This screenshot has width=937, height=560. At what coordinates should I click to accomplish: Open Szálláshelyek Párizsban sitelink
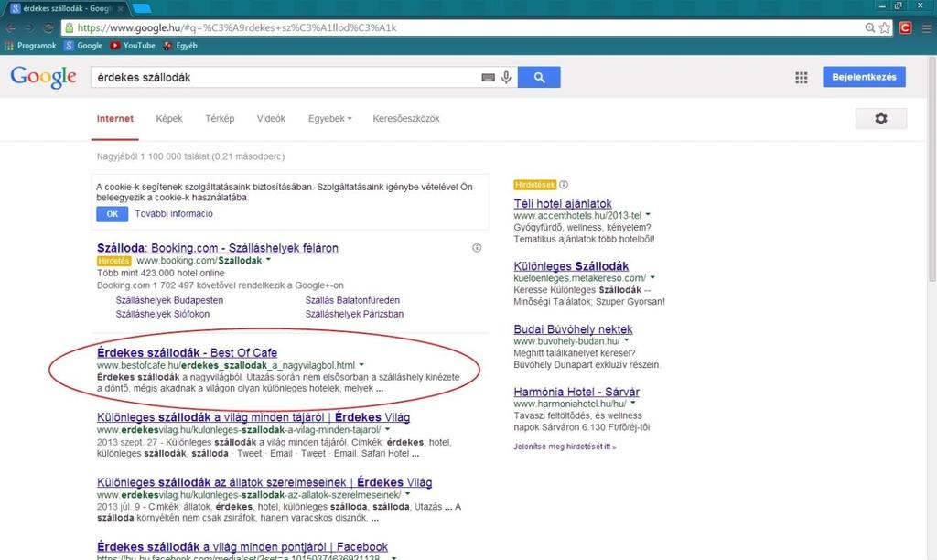[354, 314]
